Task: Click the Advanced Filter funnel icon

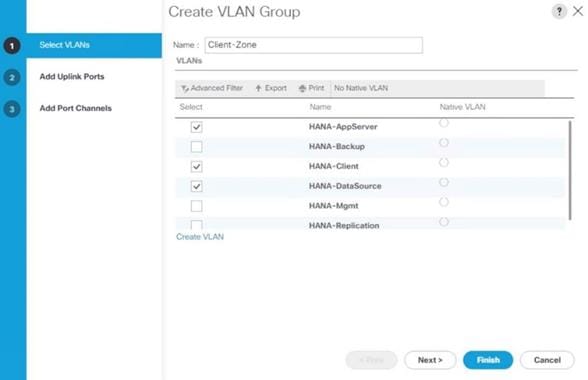Action: [x=185, y=89]
